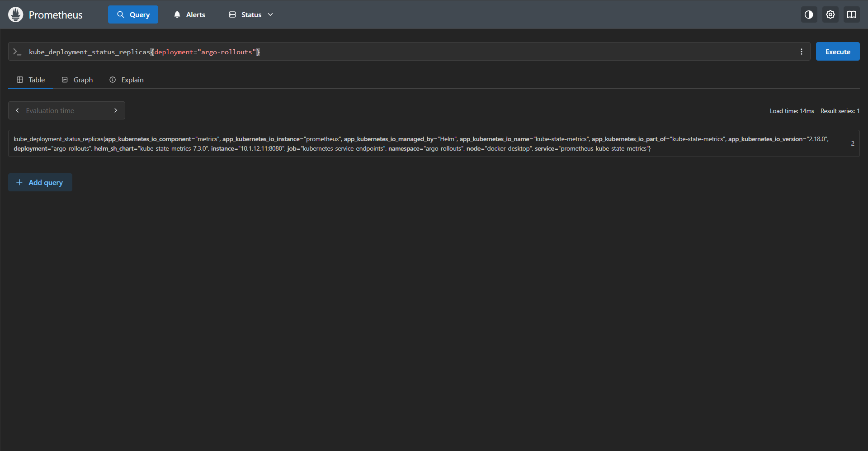This screenshot has width=868, height=451.
Task: Click the Prometheus flame logo
Action: [x=15, y=14]
